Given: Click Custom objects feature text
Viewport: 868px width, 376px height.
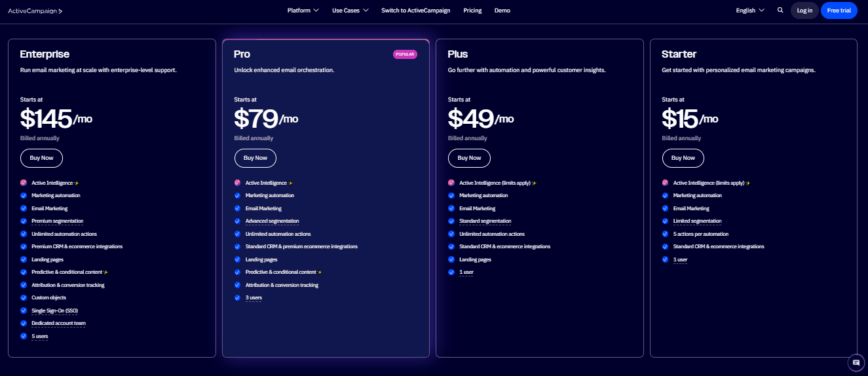Looking at the screenshot, I should (x=49, y=297).
